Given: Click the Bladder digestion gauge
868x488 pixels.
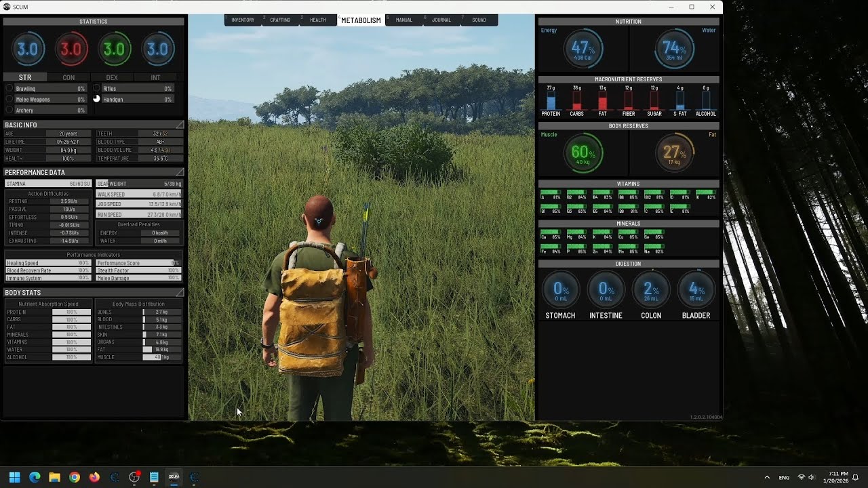Looking at the screenshot, I should (x=696, y=290).
